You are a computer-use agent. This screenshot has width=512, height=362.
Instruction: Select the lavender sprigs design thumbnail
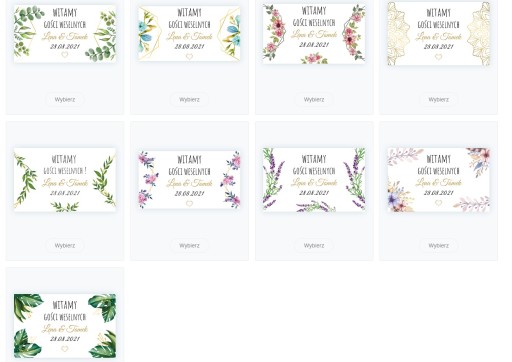click(314, 180)
